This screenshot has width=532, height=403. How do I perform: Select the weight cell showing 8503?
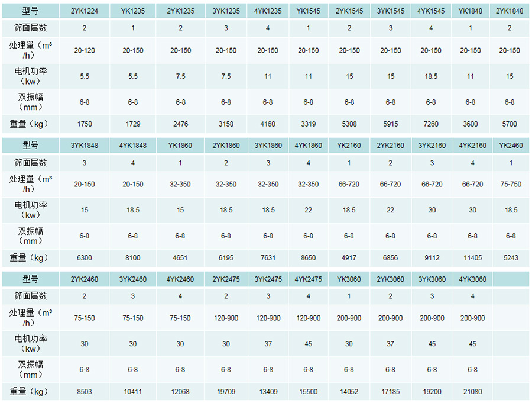[84, 392]
